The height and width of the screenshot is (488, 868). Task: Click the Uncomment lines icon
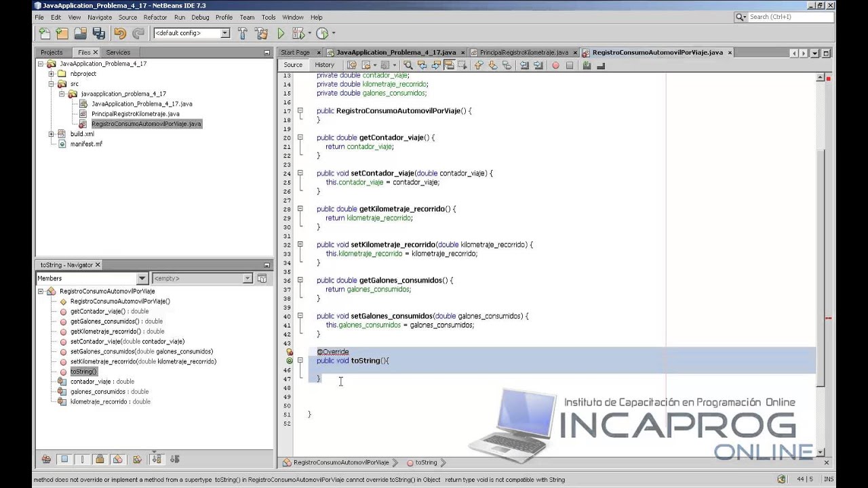(600, 65)
